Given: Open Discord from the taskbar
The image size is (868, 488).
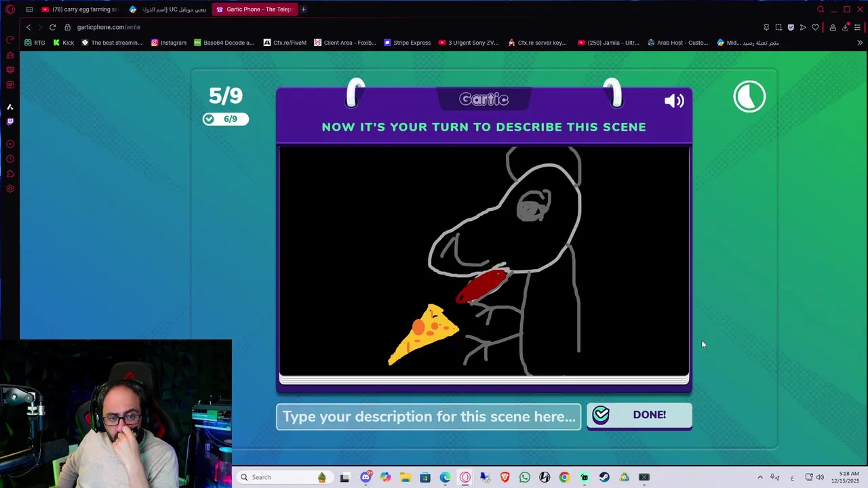Looking at the screenshot, I should pyautogui.click(x=366, y=477).
